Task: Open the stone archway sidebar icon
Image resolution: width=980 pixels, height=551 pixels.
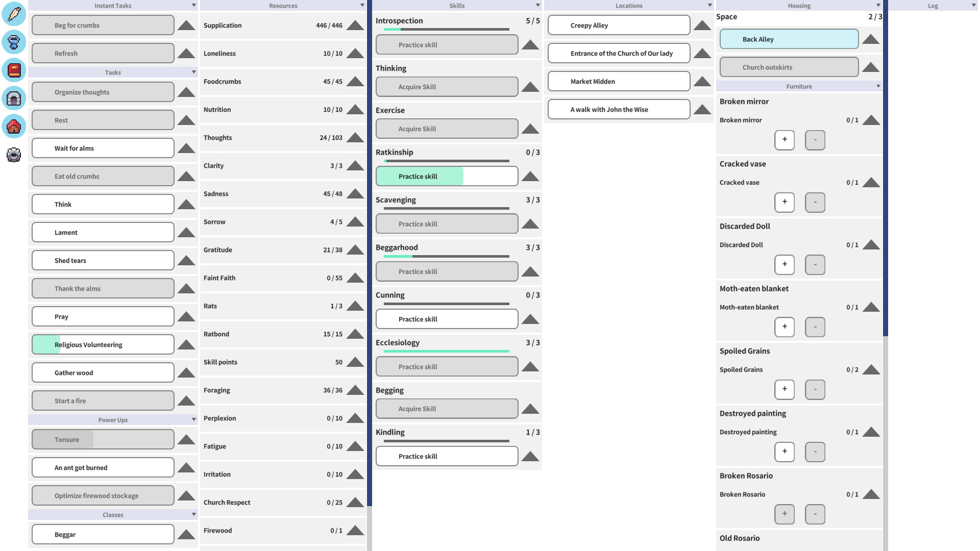Action: point(14,98)
